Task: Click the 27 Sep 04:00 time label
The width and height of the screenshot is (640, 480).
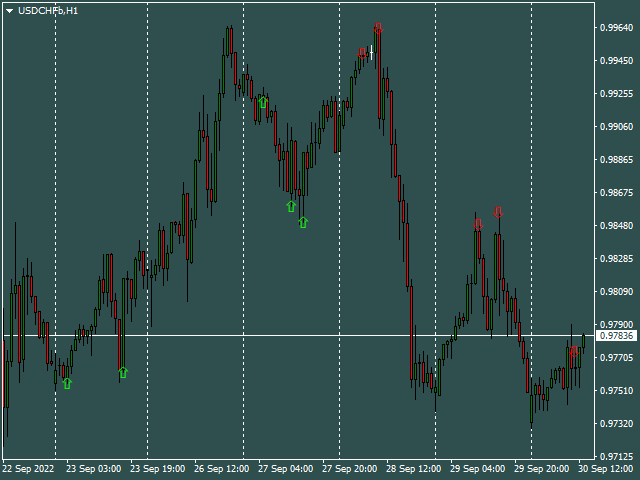Action: click(286, 469)
